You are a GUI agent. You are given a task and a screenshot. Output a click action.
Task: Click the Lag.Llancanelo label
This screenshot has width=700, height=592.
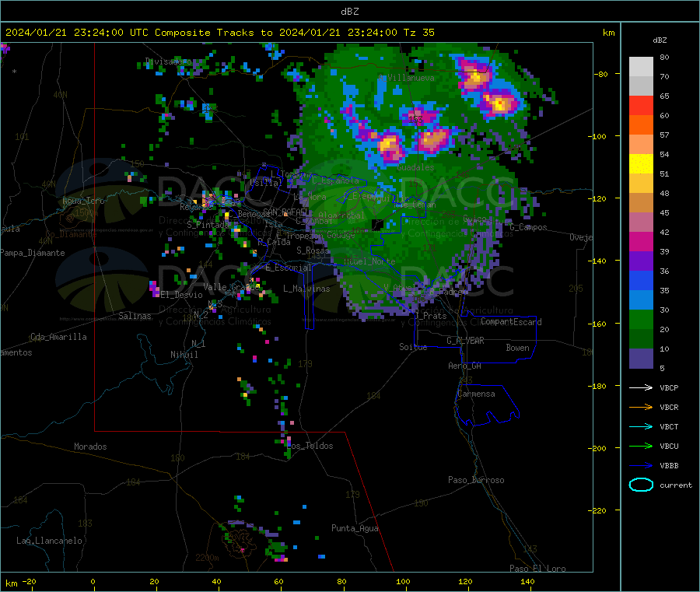click(x=49, y=541)
